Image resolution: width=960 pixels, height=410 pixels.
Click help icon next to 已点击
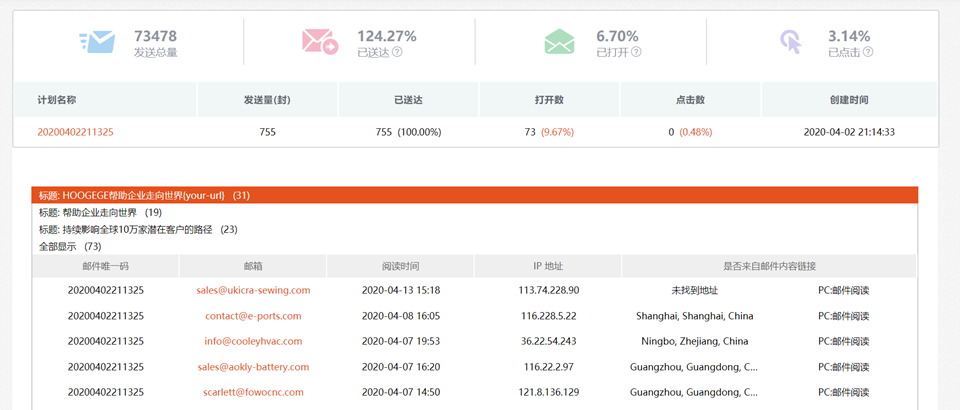(868, 52)
